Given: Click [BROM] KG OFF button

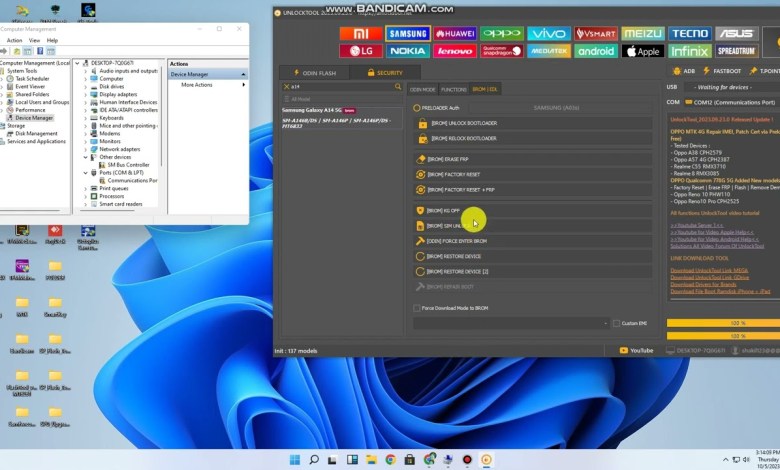Looking at the screenshot, I should tap(532, 211).
